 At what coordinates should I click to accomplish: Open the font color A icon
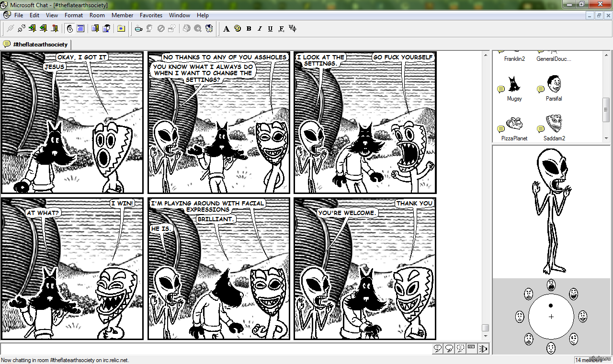[x=227, y=29]
